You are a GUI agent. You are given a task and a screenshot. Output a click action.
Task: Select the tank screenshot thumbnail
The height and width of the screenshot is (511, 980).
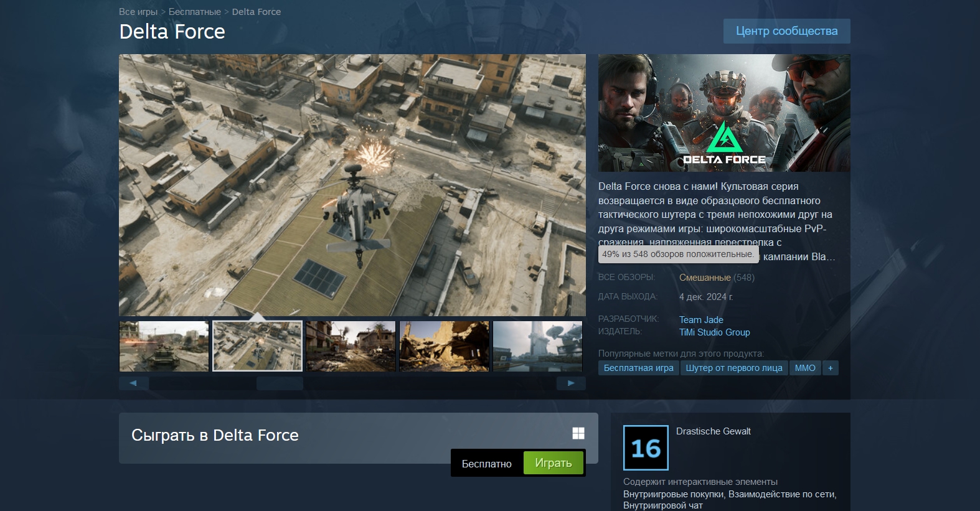(164, 346)
